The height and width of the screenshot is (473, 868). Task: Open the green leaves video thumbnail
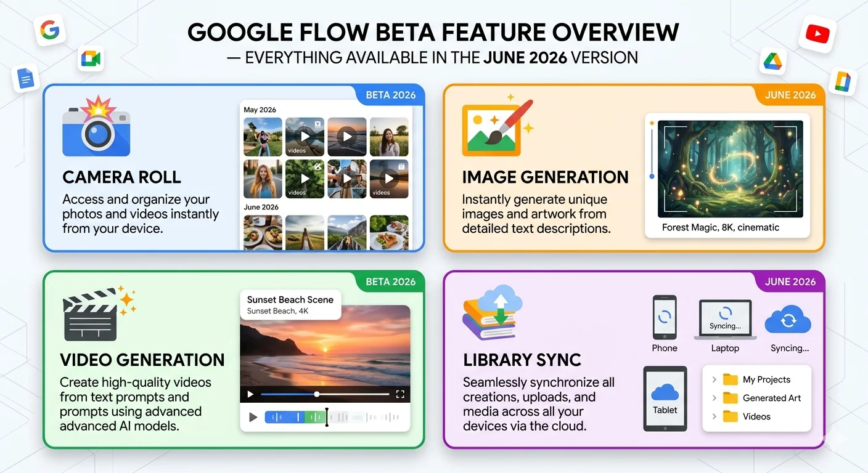[305, 179]
